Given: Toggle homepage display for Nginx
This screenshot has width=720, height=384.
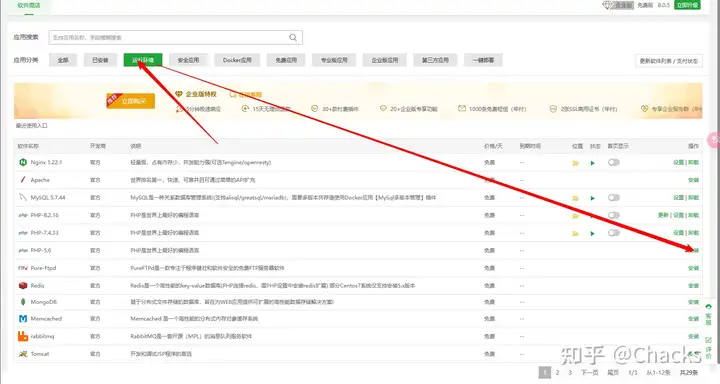Looking at the screenshot, I should (613, 162).
